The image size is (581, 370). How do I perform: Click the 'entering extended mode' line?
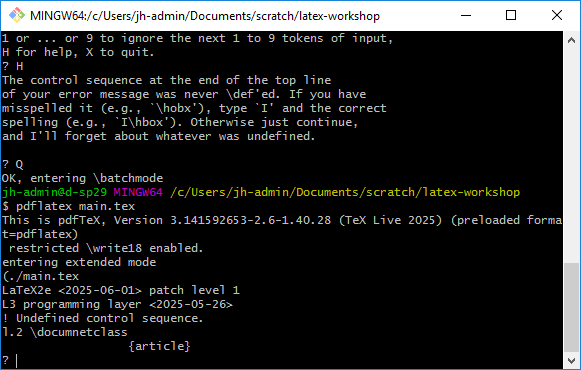pyautogui.click(x=79, y=262)
